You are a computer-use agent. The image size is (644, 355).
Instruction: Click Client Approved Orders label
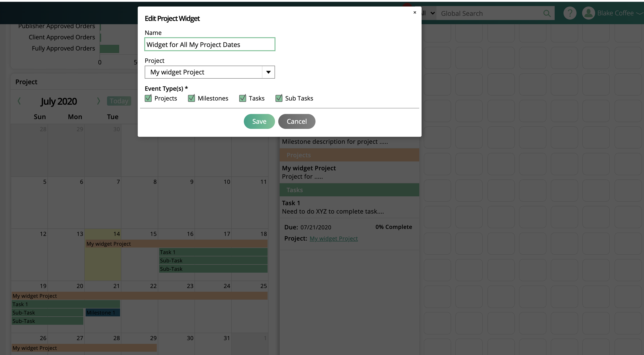tap(62, 37)
